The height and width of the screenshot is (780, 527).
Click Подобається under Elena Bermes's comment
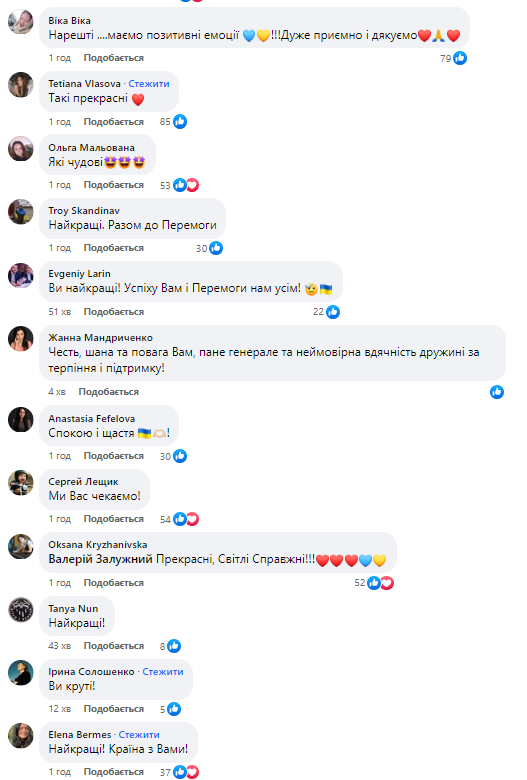click(x=113, y=772)
